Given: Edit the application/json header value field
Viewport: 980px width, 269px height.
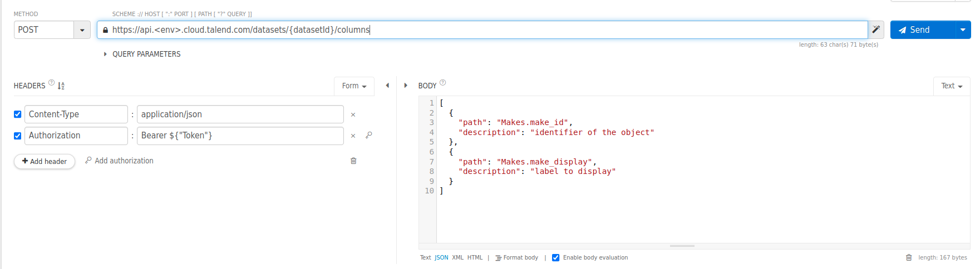Looking at the screenshot, I should [240, 114].
